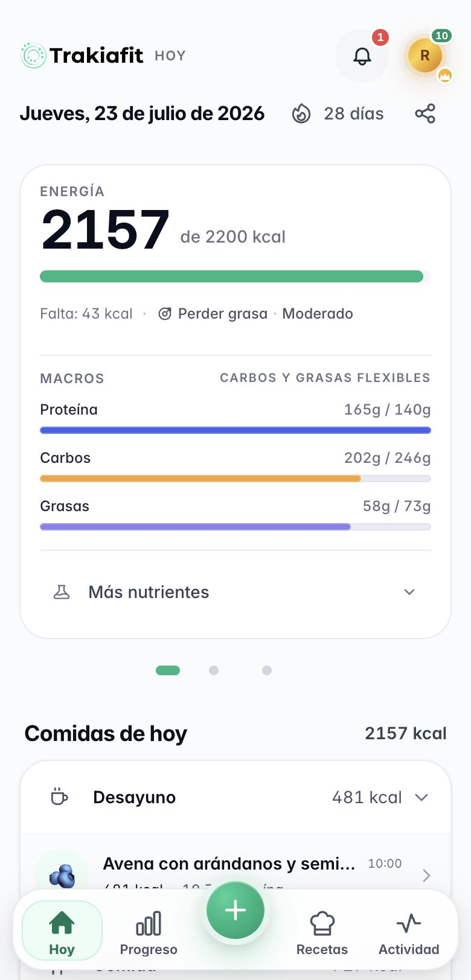471x980 pixels.
Task: Open the notifications bell
Action: pos(362,56)
